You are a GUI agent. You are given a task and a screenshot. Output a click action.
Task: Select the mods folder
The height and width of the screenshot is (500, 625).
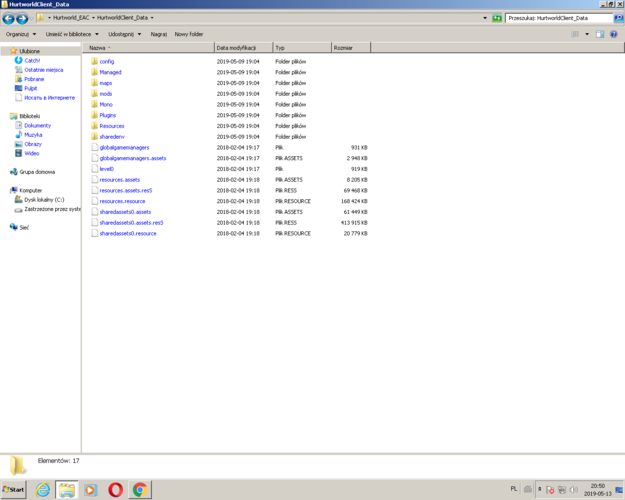click(x=106, y=94)
